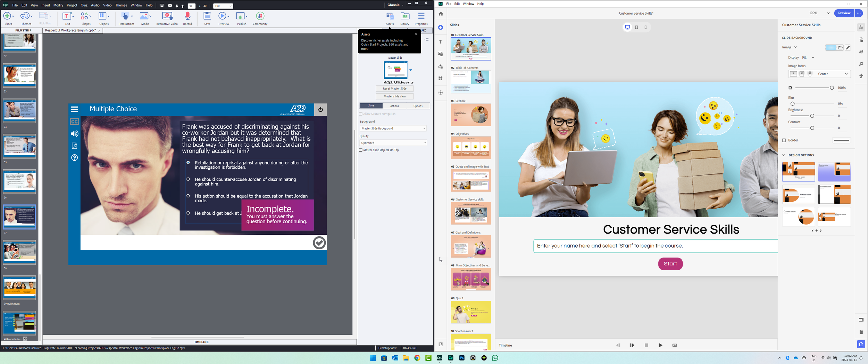Open WhatsApp from the Windows taskbar

click(495, 358)
